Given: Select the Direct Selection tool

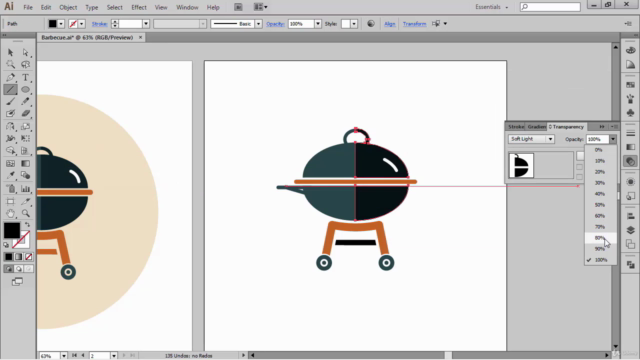Looking at the screenshot, I should pyautogui.click(x=26, y=53).
